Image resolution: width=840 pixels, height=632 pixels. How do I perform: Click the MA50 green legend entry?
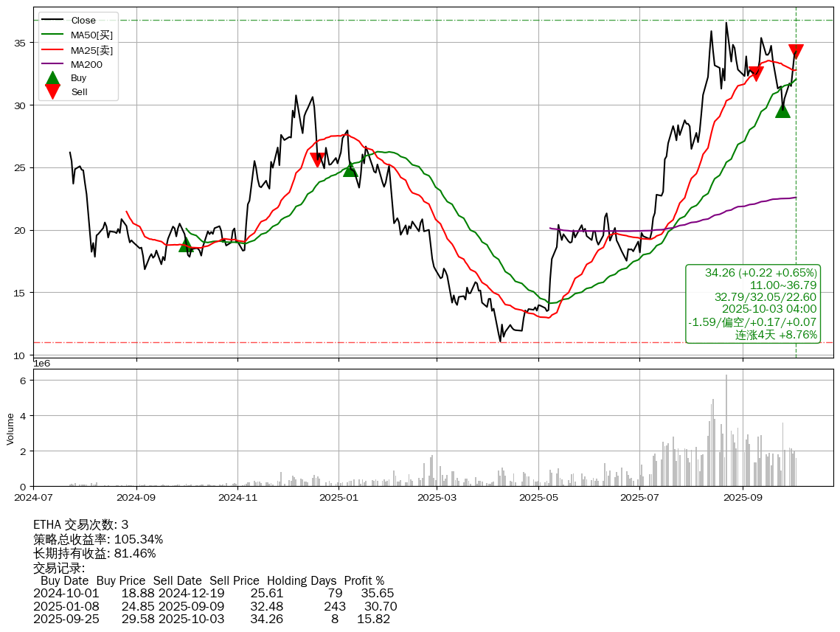[x=77, y=35]
